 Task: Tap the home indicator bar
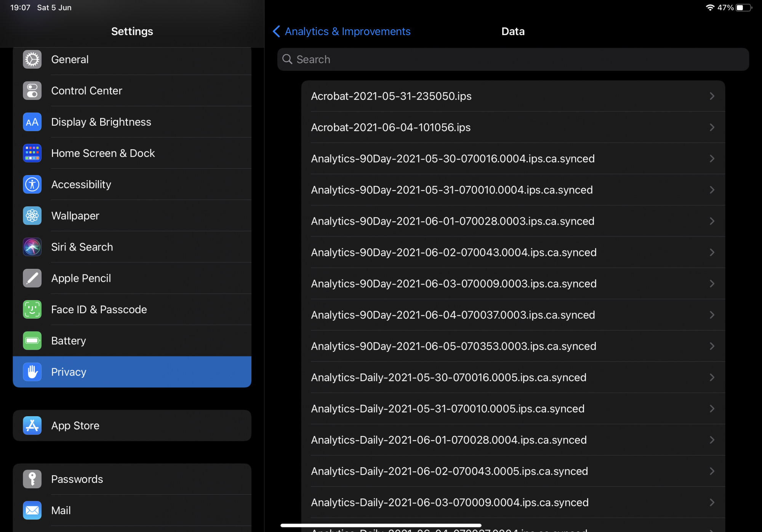point(381,525)
